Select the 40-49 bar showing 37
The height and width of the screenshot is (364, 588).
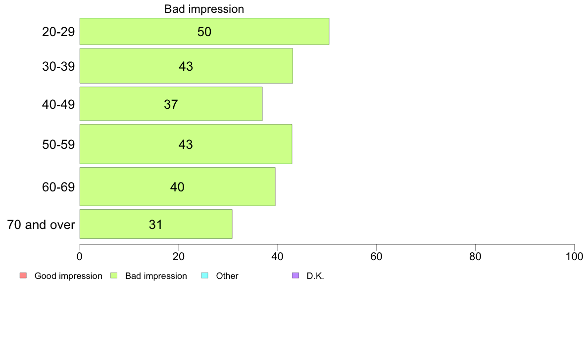[x=171, y=104]
